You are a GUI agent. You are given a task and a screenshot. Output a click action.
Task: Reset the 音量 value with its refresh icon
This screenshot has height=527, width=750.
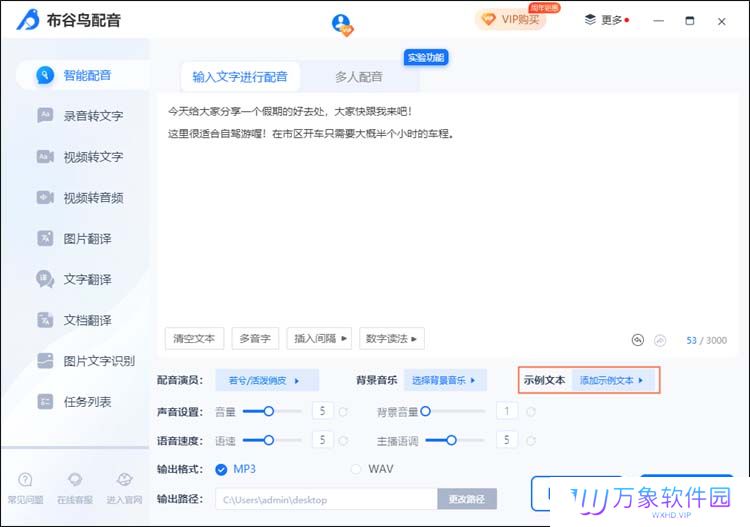(343, 412)
